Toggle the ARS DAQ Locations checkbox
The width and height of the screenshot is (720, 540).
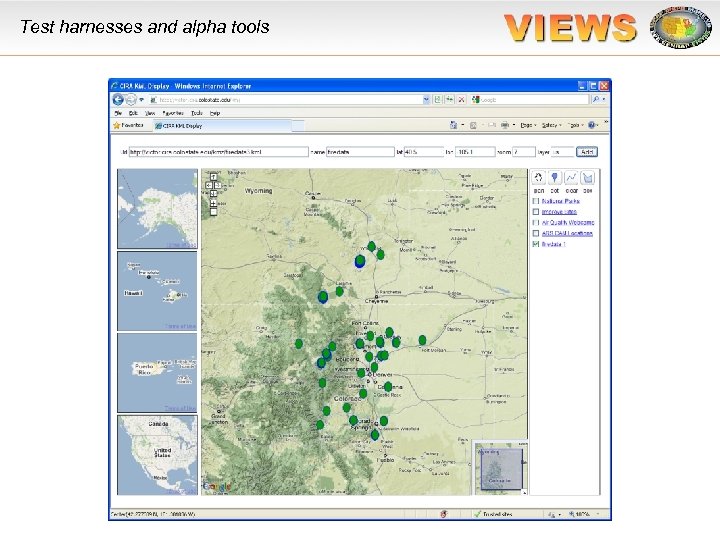click(x=535, y=233)
